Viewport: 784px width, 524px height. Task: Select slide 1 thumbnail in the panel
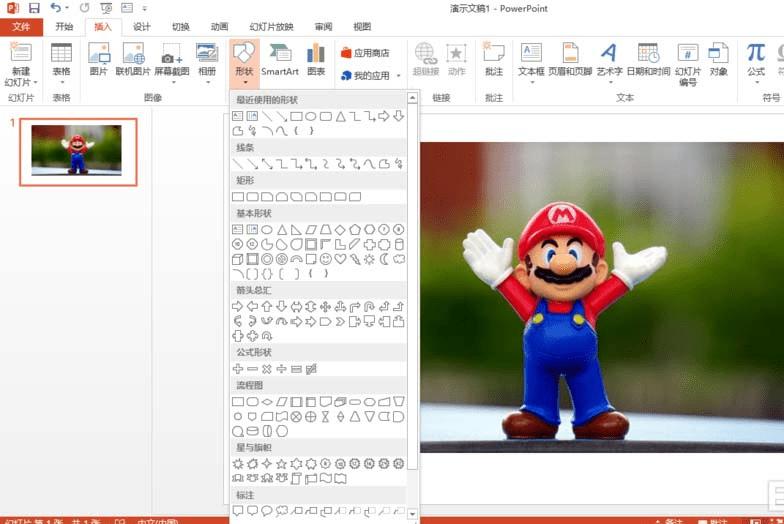(x=77, y=151)
